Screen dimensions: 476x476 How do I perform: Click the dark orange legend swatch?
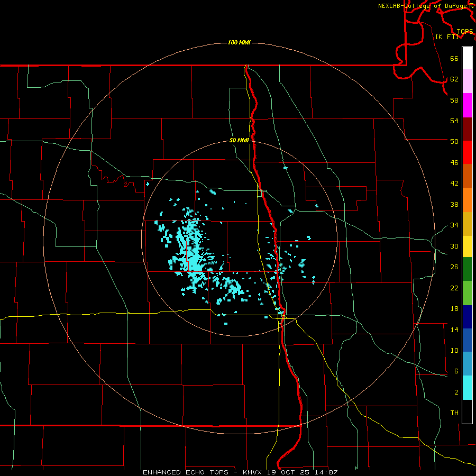point(467,176)
